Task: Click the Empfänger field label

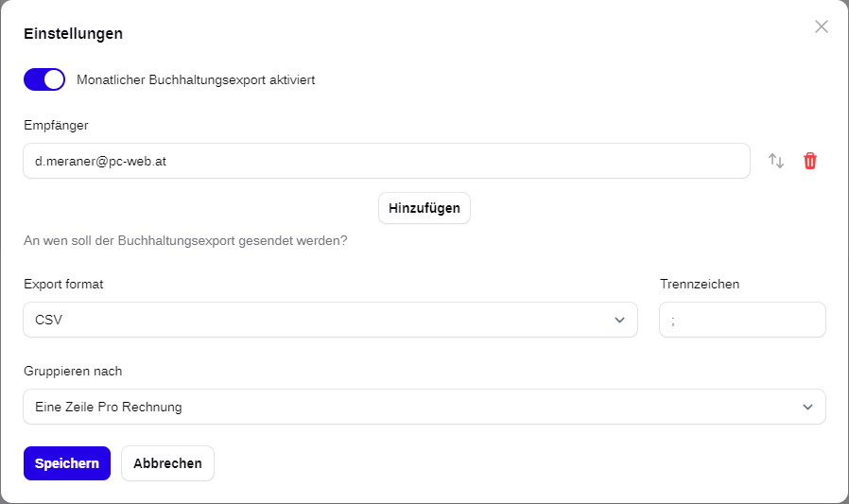Action: click(x=56, y=126)
